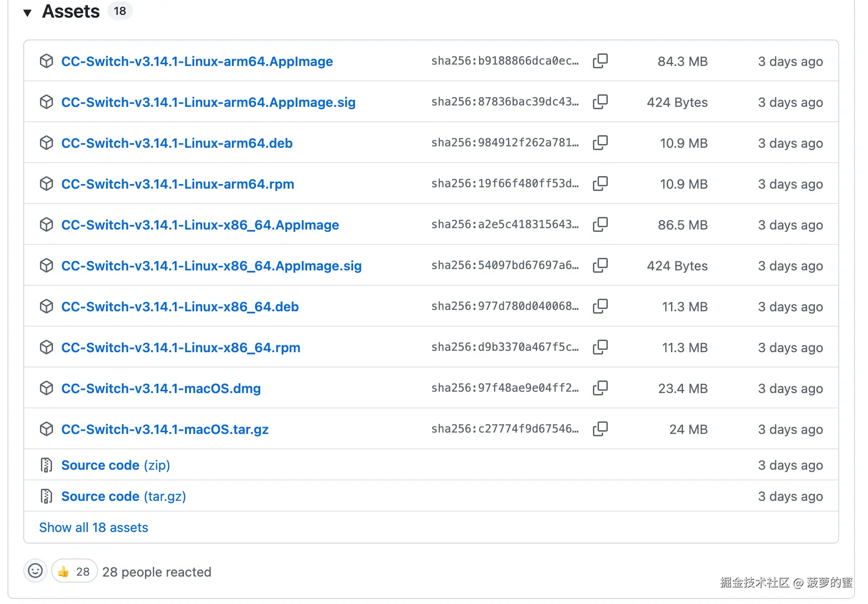
Task: Toggle the thumbs up reaction button
Action: pos(74,571)
